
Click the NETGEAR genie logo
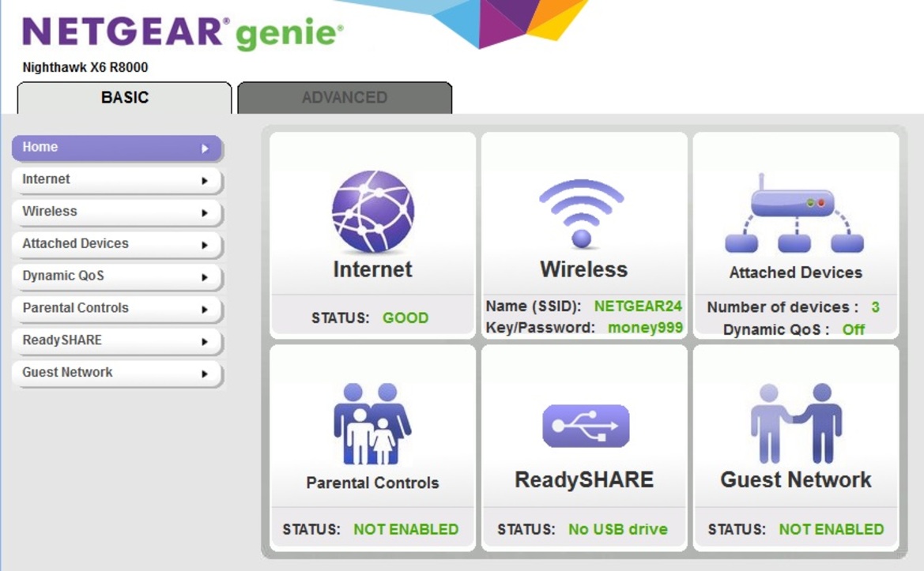(x=183, y=32)
